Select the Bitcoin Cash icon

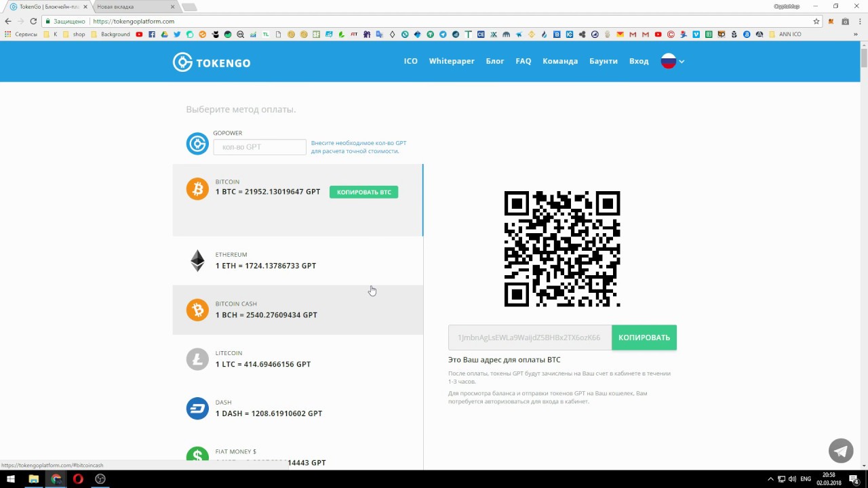pyautogui.click(x=197, y=310)
